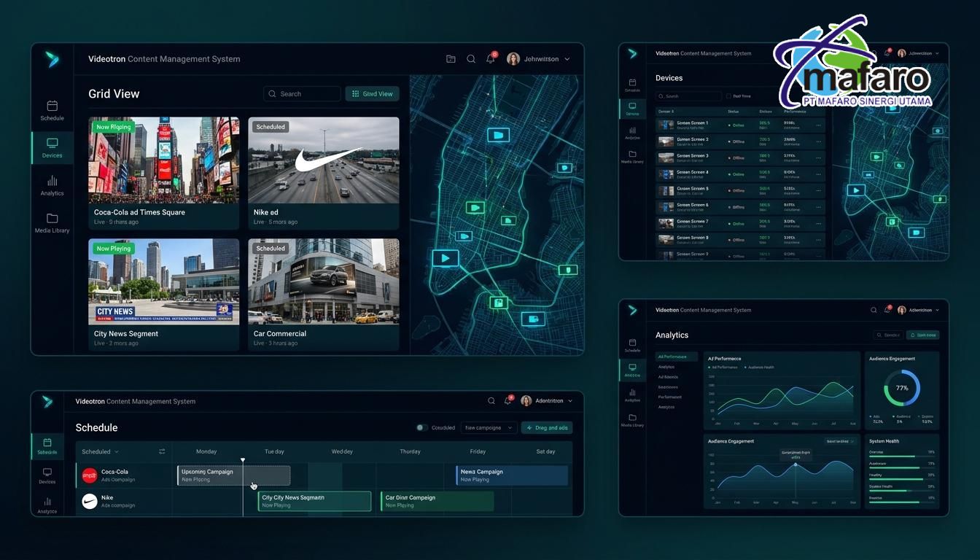Select the Schedule tab in the Schedule window sidebar

47,446
